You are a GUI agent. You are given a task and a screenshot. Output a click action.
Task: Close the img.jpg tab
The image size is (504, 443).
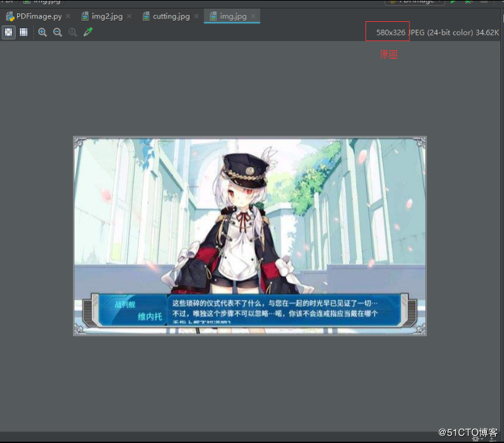(254, 16)
